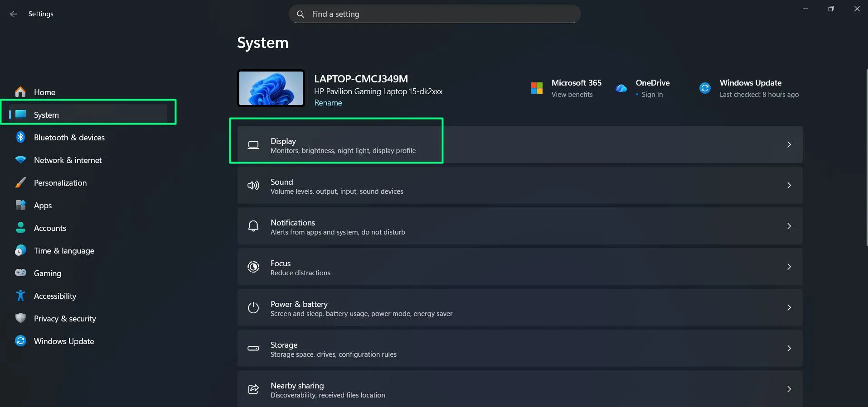The width and height of the screenshot is (868, 407).
Task: Click the Find a setting search box
Action: coord(435,14)
